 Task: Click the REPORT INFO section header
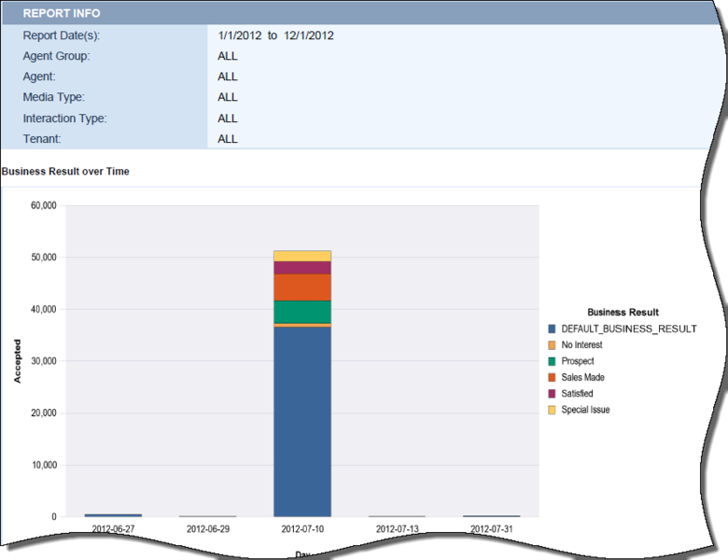[x=62, y=14]
